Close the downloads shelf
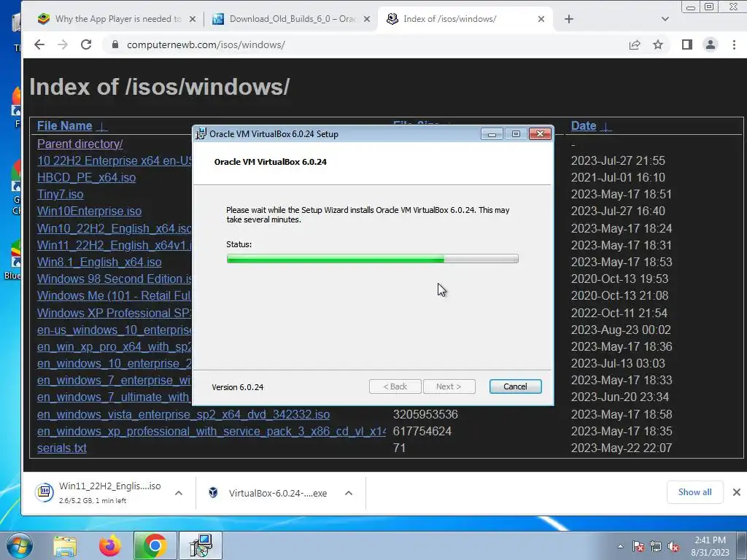The height and width of the screenshot is (560, 747). coord(737,492)
